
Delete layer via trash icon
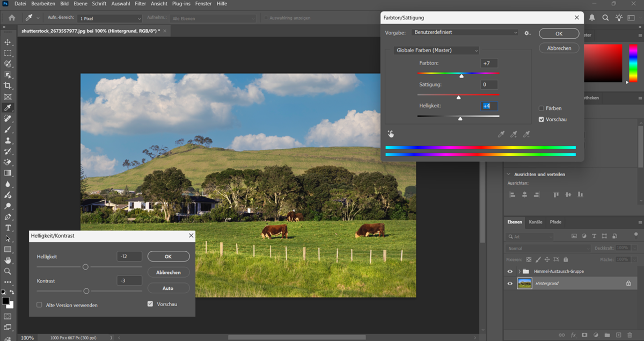[630, 334]
